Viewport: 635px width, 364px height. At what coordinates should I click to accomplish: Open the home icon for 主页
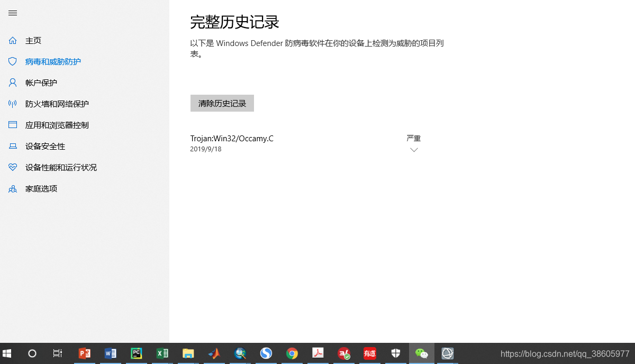click(12, 40)
